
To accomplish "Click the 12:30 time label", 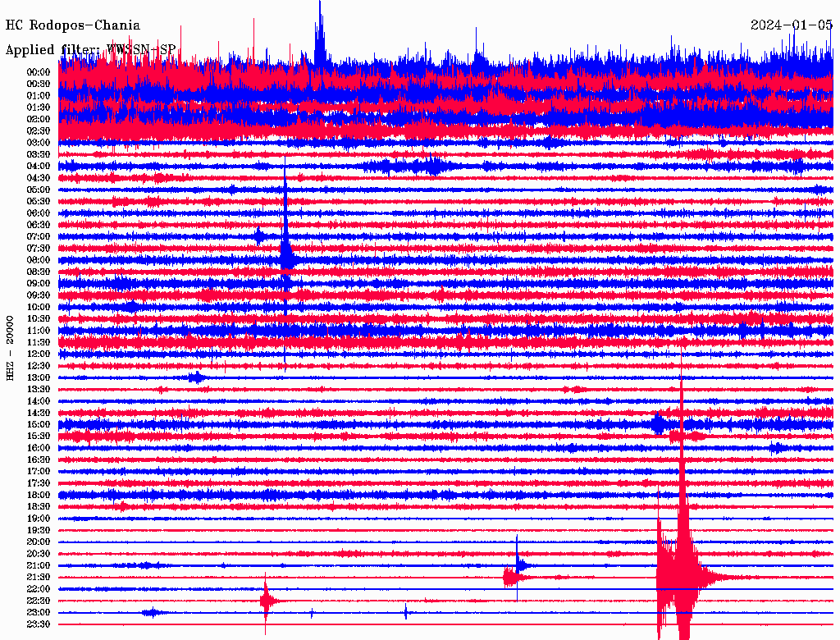I will pos(39,366).
